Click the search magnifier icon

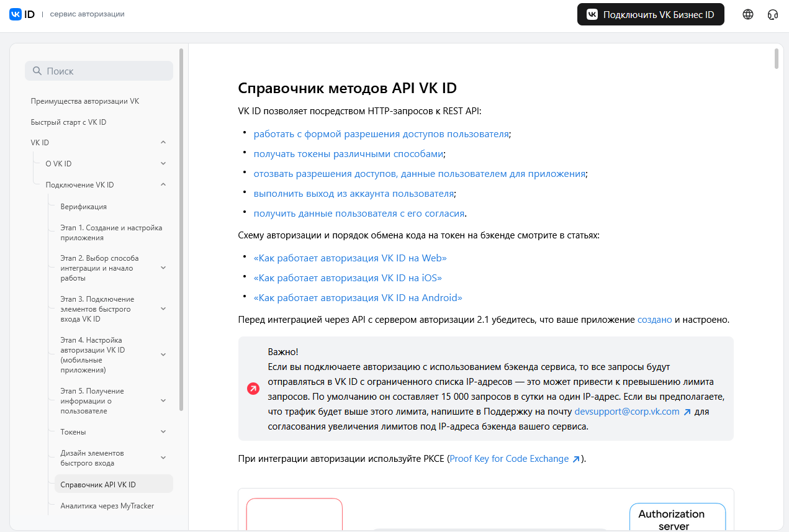click(37, 71)
